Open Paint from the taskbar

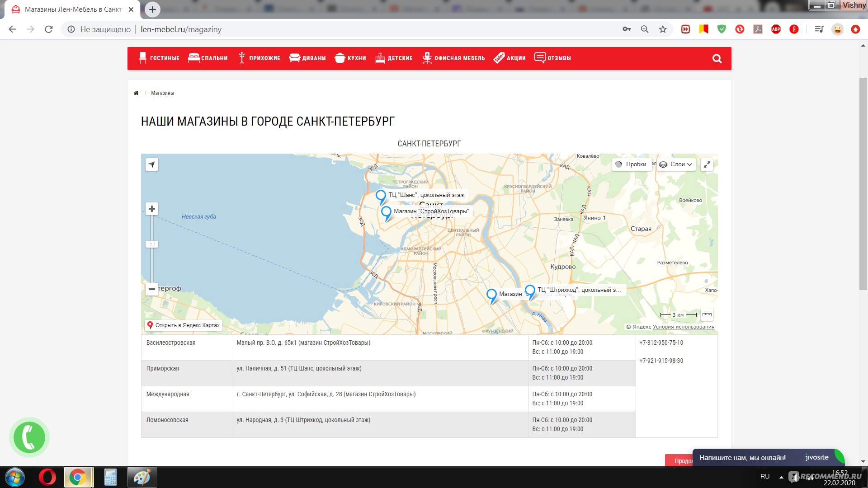(x=142, y=477)
